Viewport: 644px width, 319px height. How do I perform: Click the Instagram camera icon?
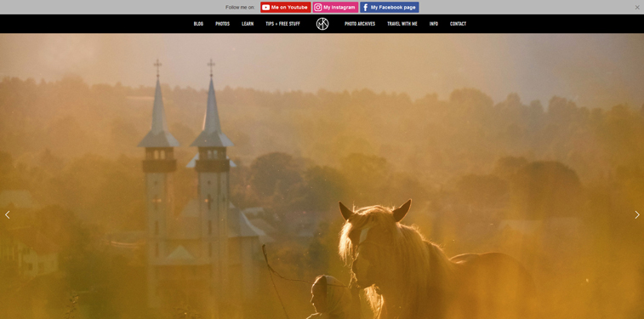(x=318, y=8)
